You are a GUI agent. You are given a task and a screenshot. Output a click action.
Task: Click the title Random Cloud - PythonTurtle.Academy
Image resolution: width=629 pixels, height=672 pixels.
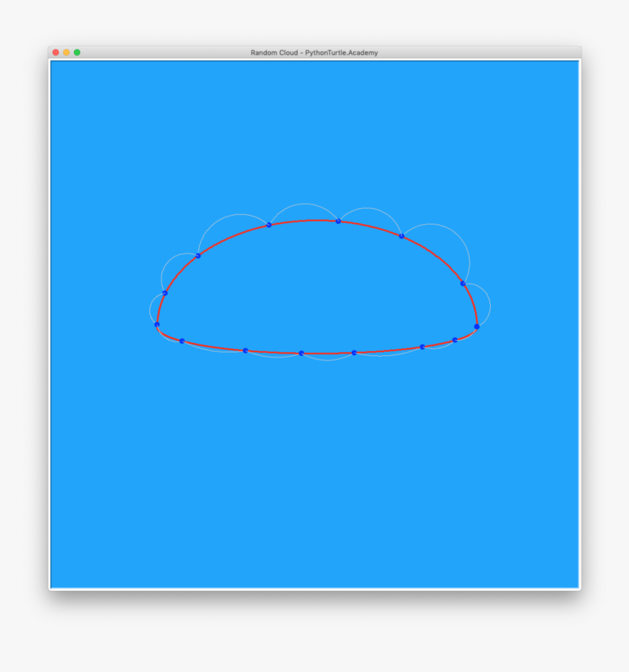pos(314,52)
